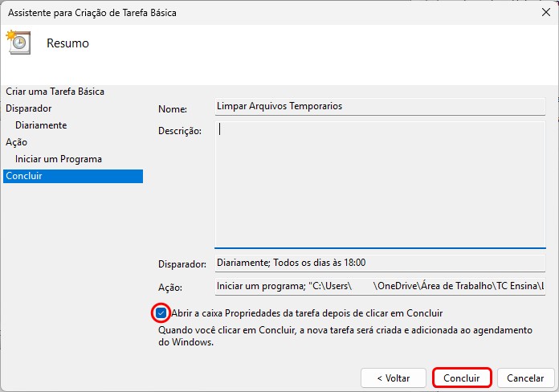This screenshot has width=559, height=392.
Task: Click the 'Abrir a caixa Propriedades' label text
Action: coord(306,313)
